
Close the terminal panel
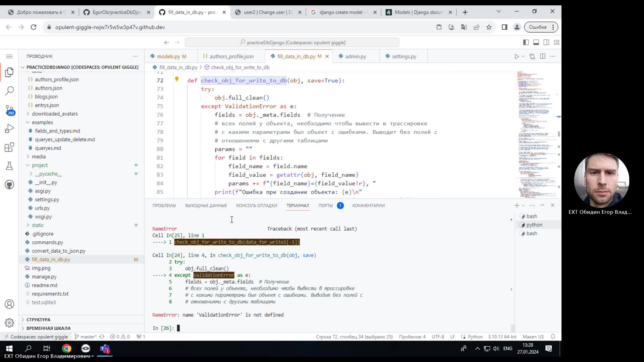(x=553, y=205)
